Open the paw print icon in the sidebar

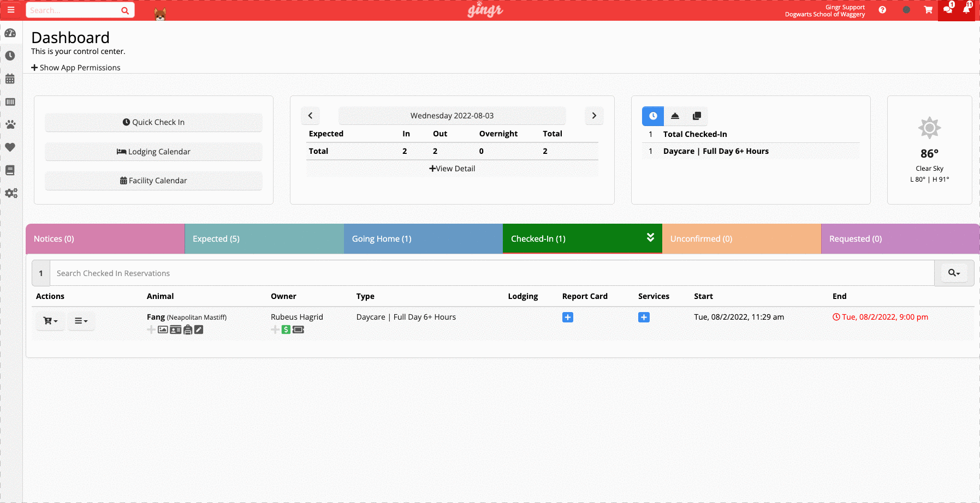10,124
